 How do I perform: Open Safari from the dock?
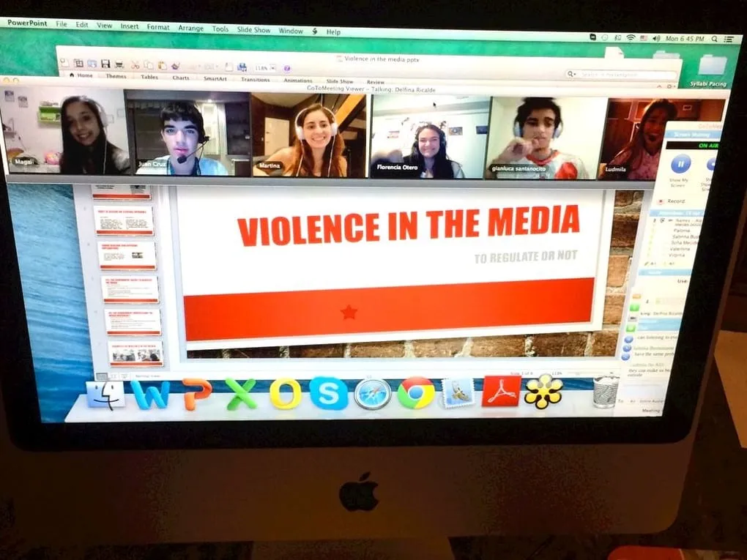click(x=373, y=394)
